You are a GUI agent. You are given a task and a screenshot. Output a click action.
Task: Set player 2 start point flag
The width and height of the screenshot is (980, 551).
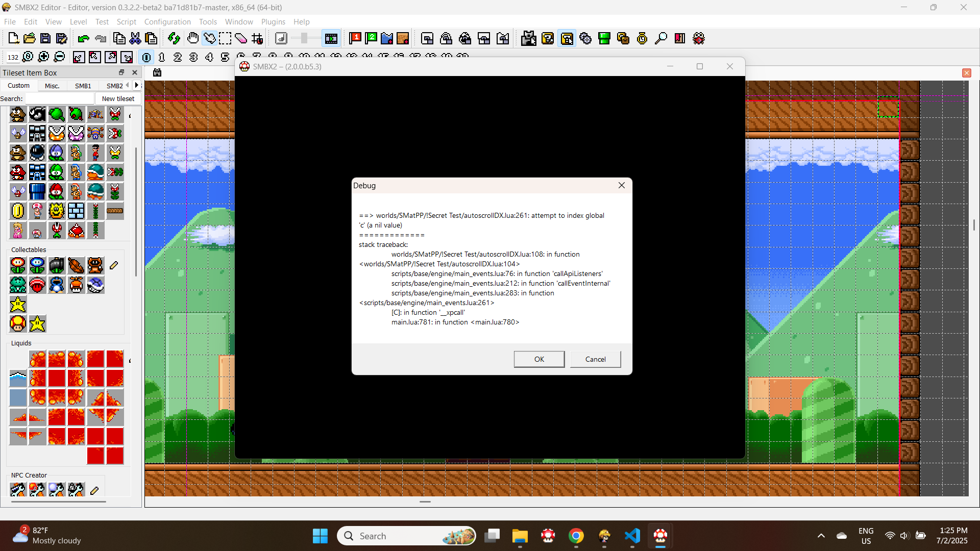(x=372, y=38)
